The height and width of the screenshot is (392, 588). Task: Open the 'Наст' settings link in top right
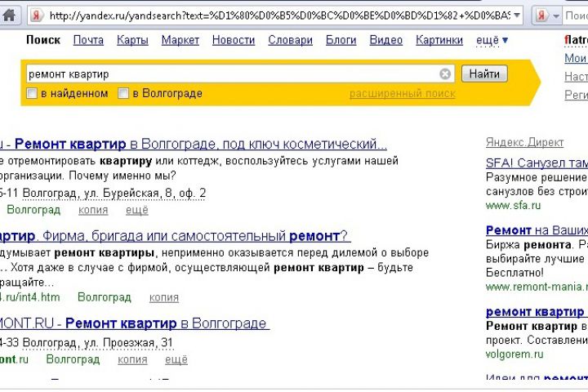click(576, 77)
